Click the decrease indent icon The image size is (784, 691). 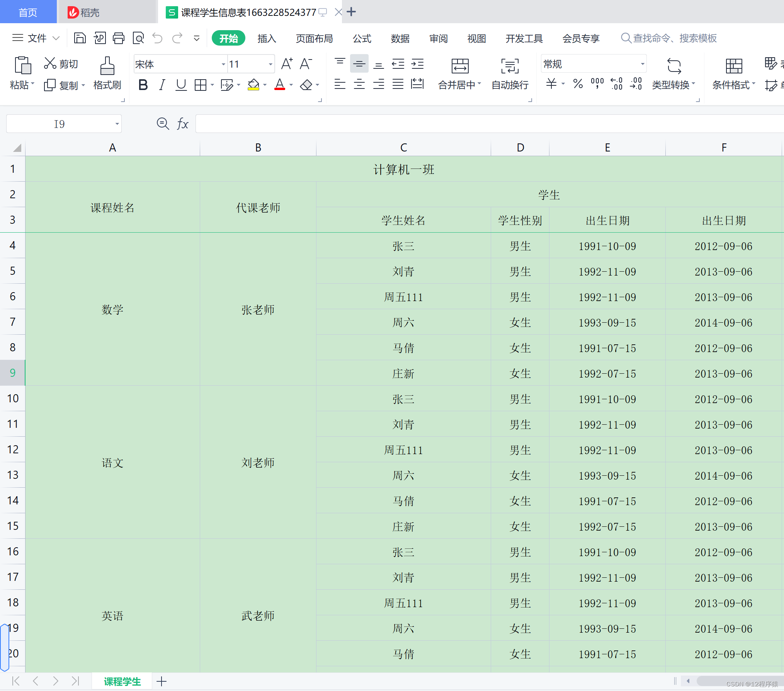[x=398, y=64]
